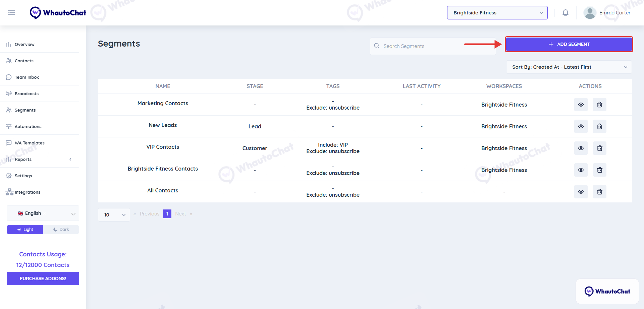Screen dimensions: 644x309
Task: Click the Marketing Contacts segment name
Action: click(x=163, y=103)
